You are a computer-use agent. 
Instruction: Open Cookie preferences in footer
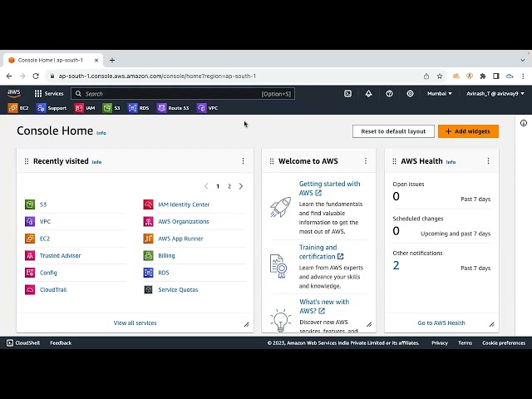(x=504, y=343)
